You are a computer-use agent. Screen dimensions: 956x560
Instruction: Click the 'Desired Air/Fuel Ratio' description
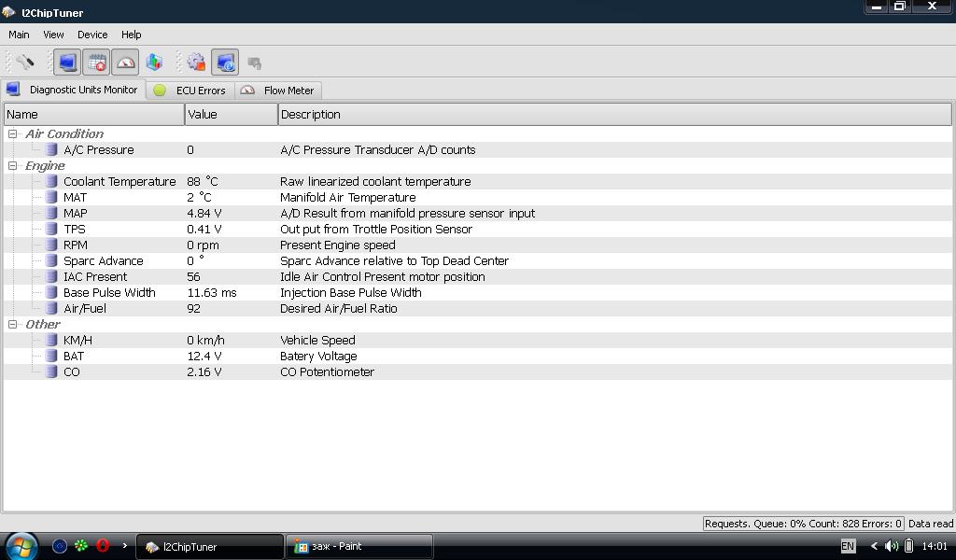click(x=338, y=308)
